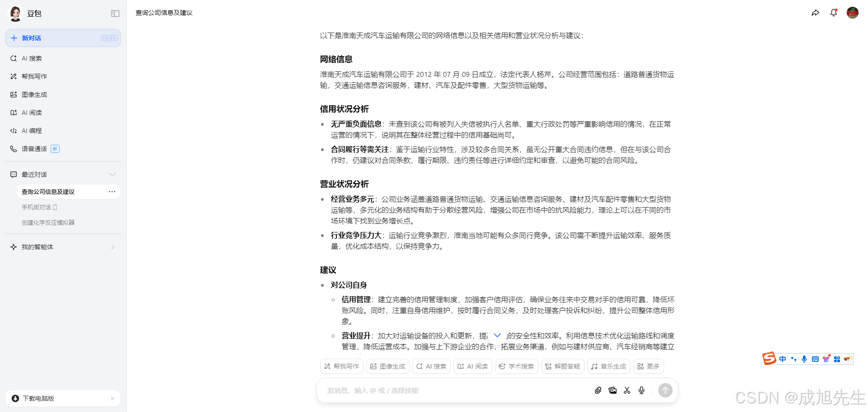868x412 pixels.
Task: Click the microphone voice input icon
Action: click(642, 390)
